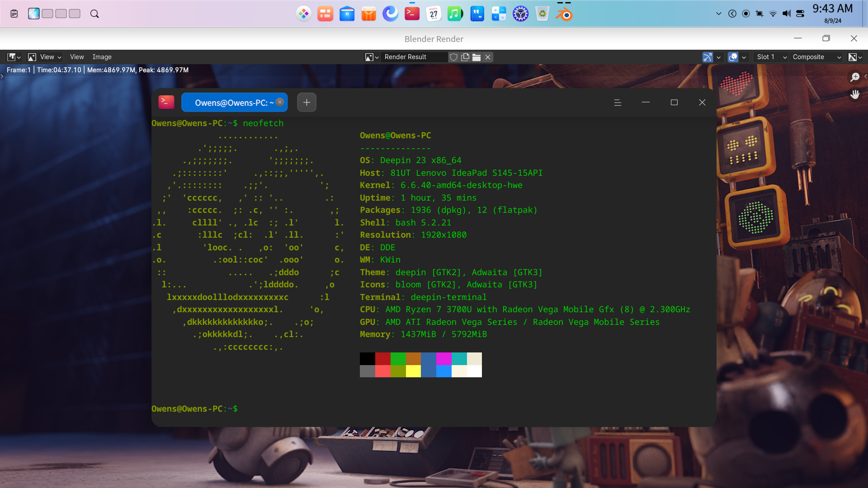This screenshot has width=868, height=488.
Task: Click the deepin-terminal logo icon
Action: [x=166, y=102]
